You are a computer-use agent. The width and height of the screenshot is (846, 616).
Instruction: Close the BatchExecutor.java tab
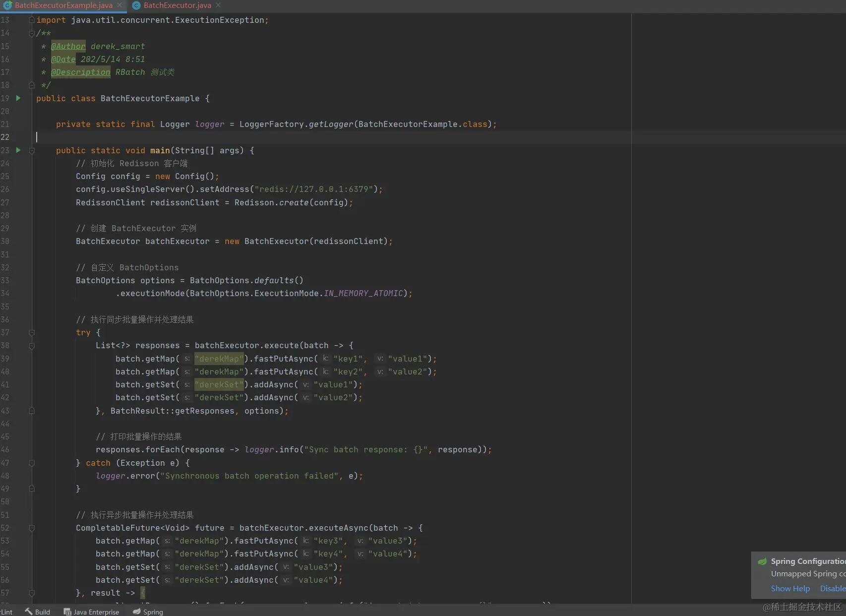[x=218, y=5]
